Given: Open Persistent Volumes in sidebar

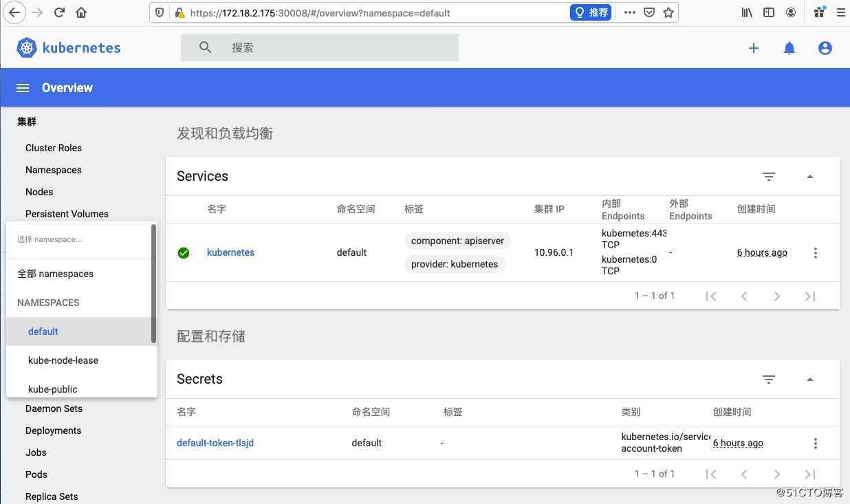Looking at the screenshot, I should (67, 214).
